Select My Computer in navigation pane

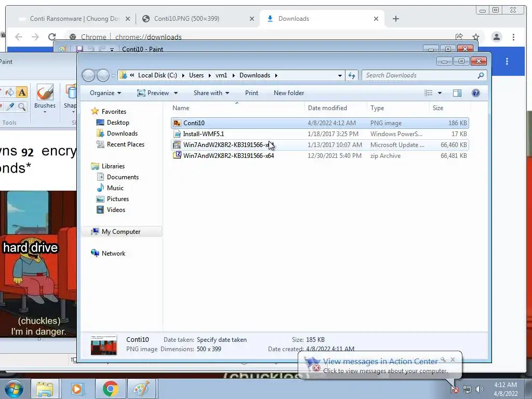click(121, 231)
